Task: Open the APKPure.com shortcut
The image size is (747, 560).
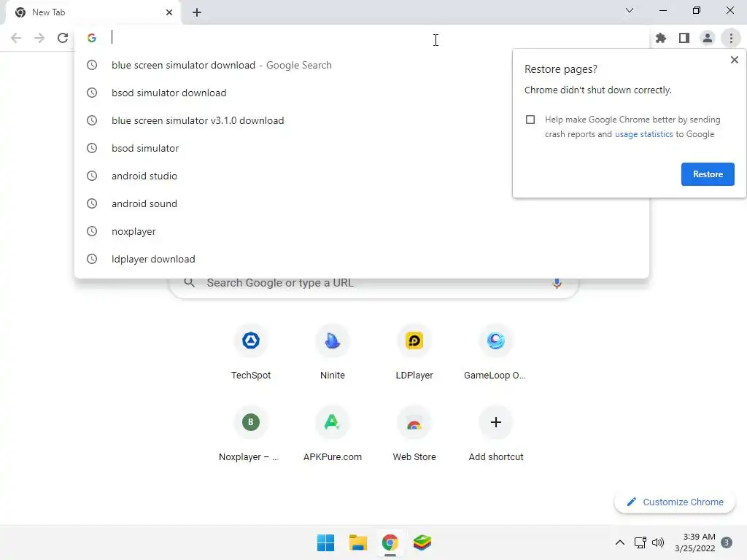Action: point(333,434)
